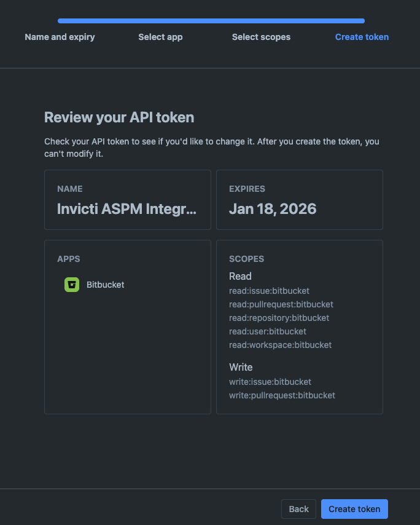
Task: Click the token name Invicti ASPM Integr...
Action: point(126,209)
